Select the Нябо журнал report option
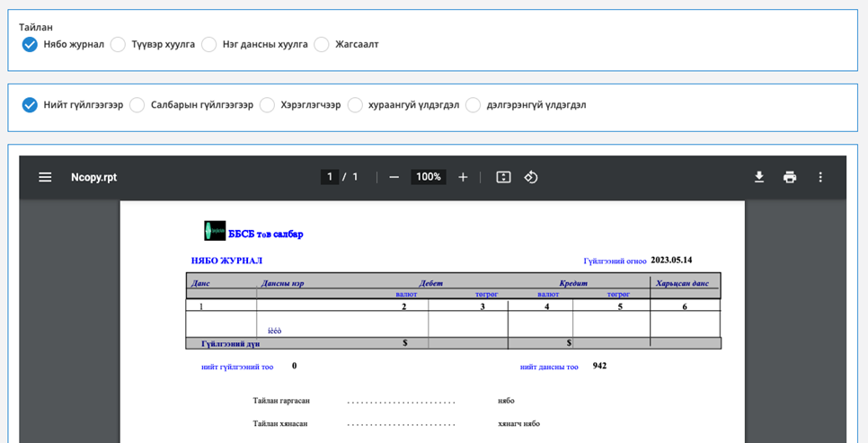868x443 pixels. [30, 44]
